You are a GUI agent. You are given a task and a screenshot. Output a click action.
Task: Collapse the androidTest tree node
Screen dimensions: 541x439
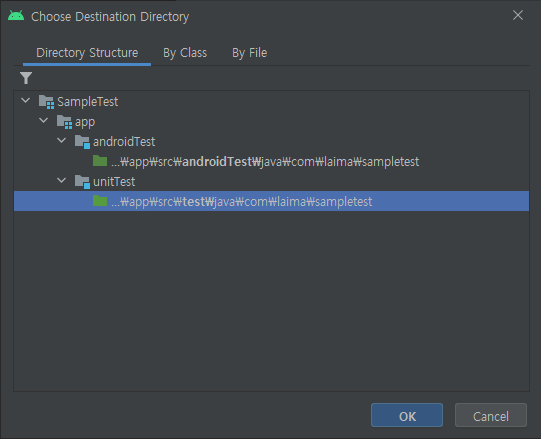pyautogui.click(x=61, y=140)
